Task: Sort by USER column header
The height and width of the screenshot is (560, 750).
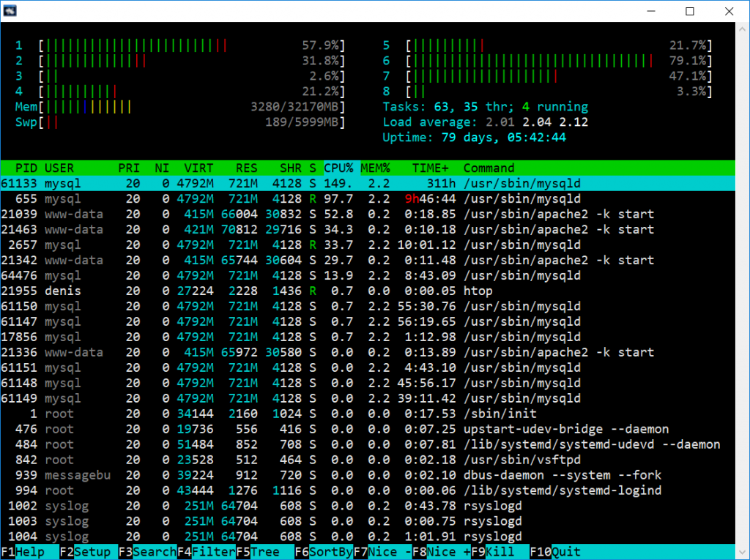Action: tap(59, 168)
